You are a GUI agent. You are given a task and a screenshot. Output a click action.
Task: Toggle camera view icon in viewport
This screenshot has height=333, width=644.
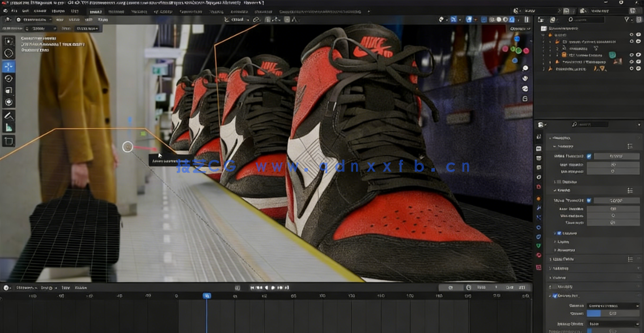click(526, 88)
